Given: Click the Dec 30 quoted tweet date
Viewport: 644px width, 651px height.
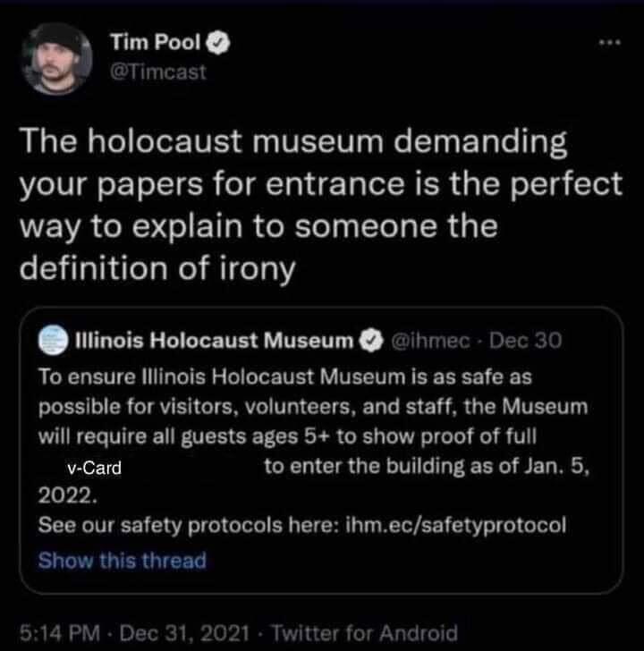Looking at the screenshot, I should (528, 341).
